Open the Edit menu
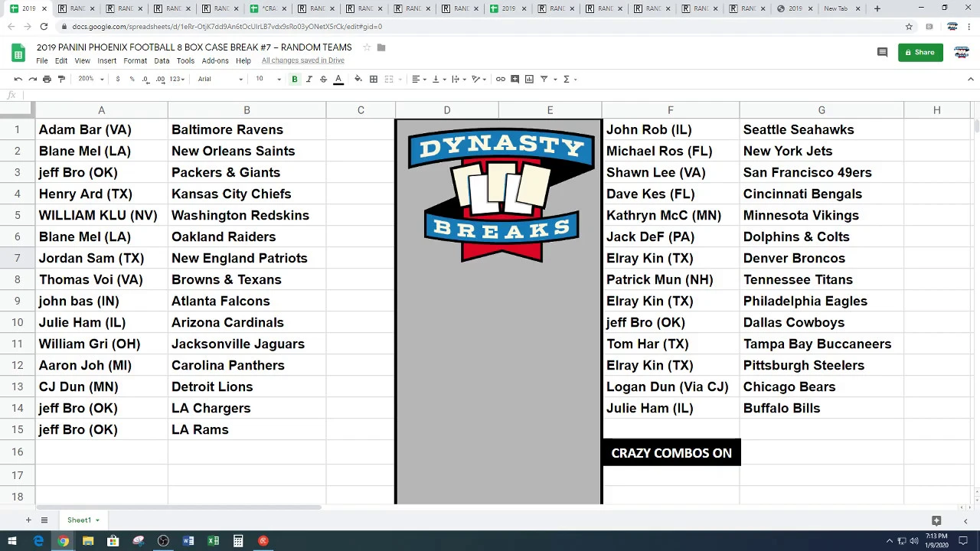This screenshot has width=980, height=551. pos(61,60)
